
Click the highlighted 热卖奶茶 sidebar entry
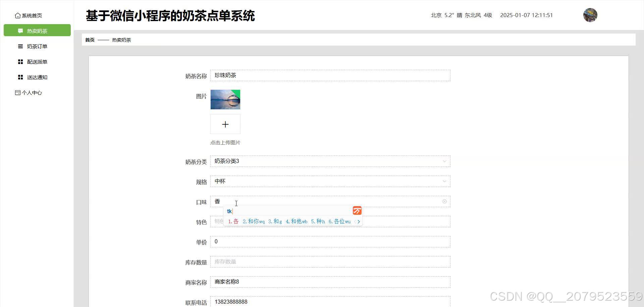click(x=37, y=30)
